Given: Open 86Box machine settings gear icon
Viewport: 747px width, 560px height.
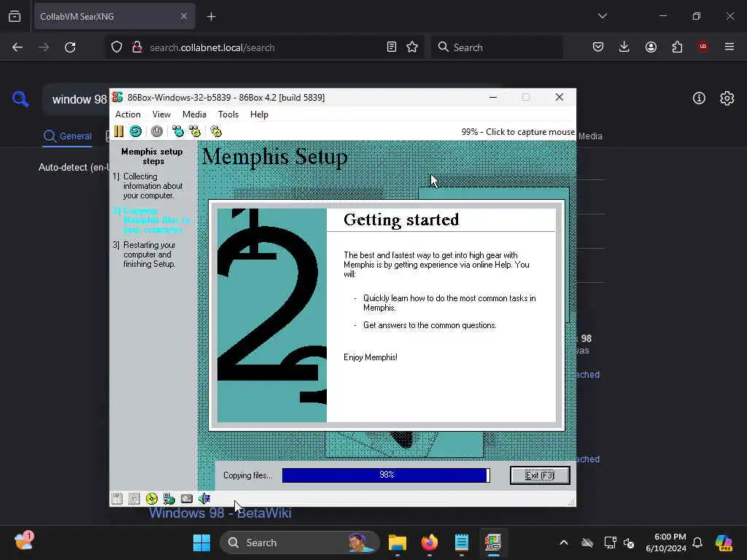Looking at the screenshot, I should click(x=216, y=131).
